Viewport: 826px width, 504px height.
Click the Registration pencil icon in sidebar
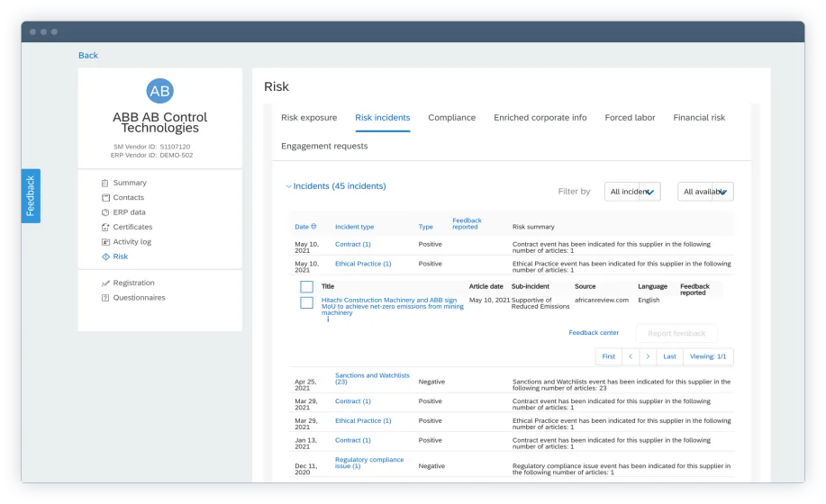105,283
